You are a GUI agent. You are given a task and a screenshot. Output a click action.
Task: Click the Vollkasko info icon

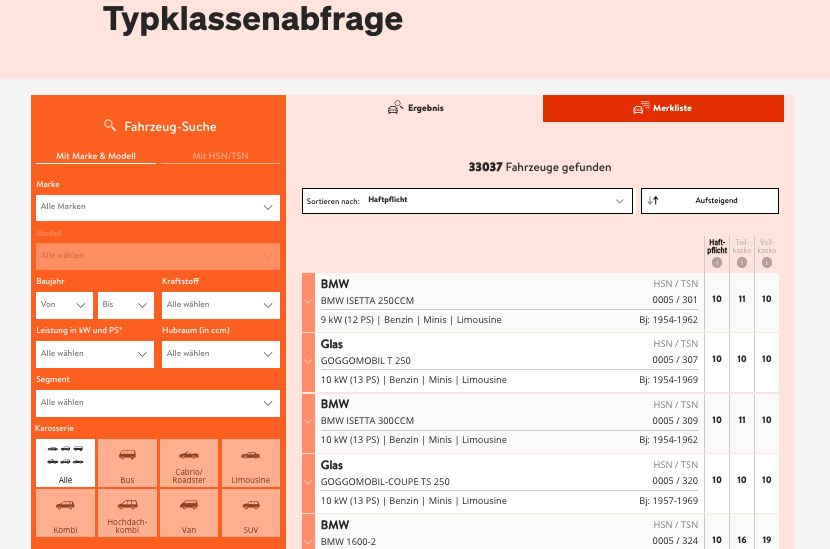766,263
